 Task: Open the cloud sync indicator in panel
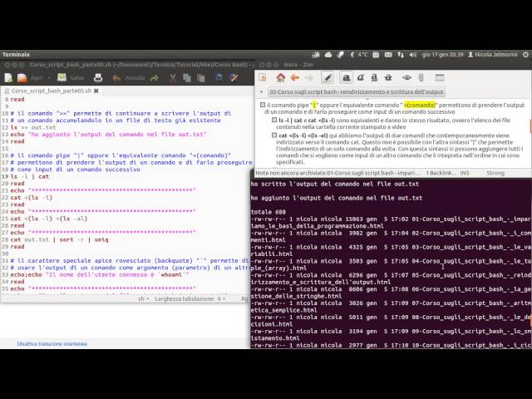pos(328,55)
